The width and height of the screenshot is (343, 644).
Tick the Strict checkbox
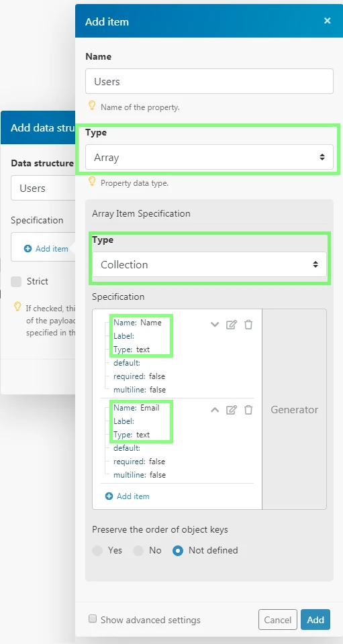(16, 281)
